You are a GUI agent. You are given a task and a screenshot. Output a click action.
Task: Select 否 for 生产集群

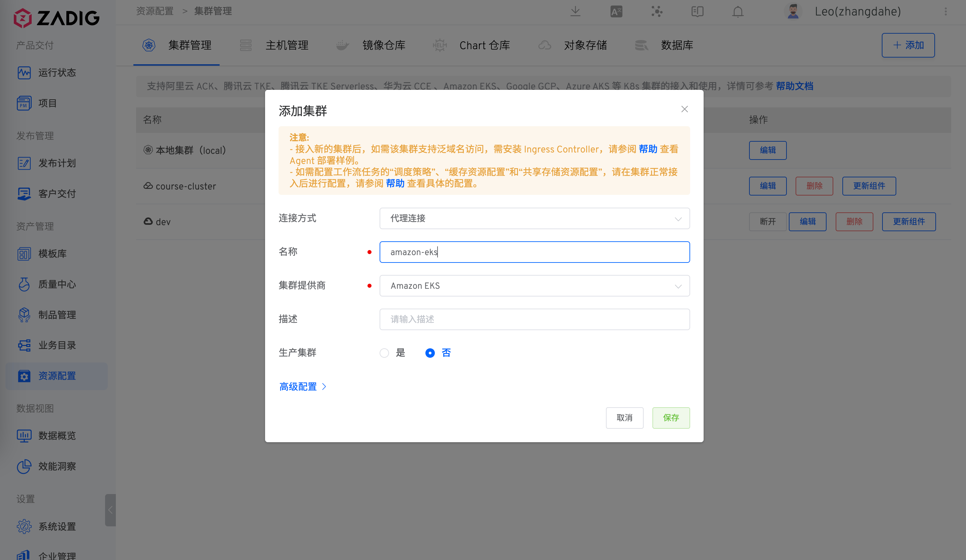438,353
